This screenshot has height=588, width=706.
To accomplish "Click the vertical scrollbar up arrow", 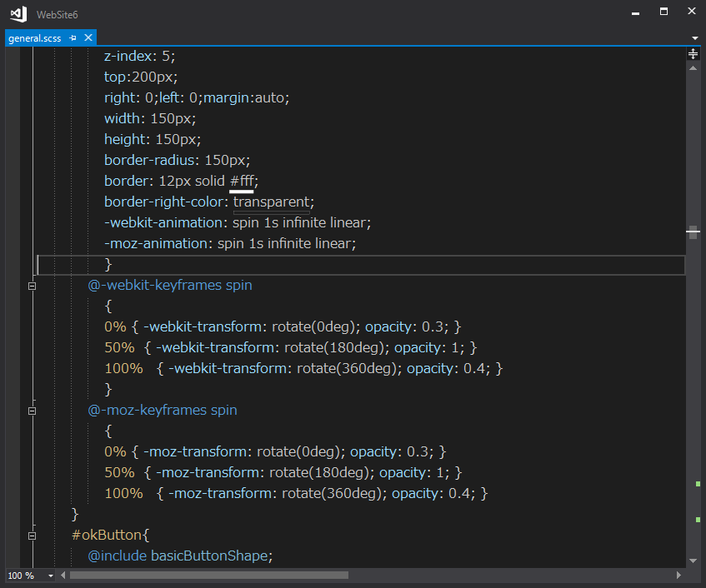I will tap(693, 68).
